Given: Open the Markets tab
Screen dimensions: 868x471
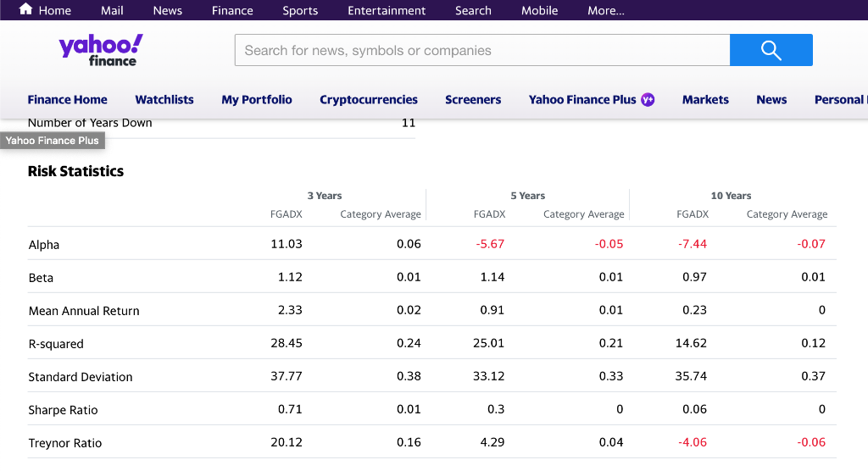Looking at the screenshot, I should click(x=705, y=100).
